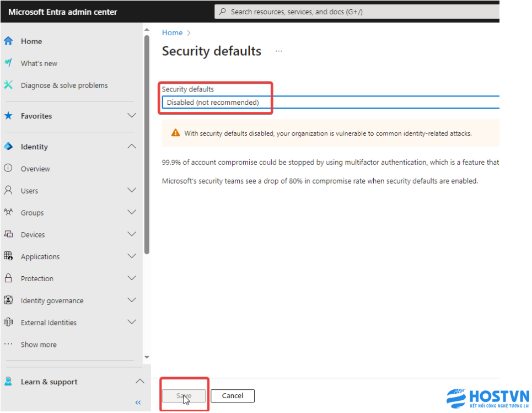Click the Show more ellipsis icon
Screen dimensions: 532x413
8,344
